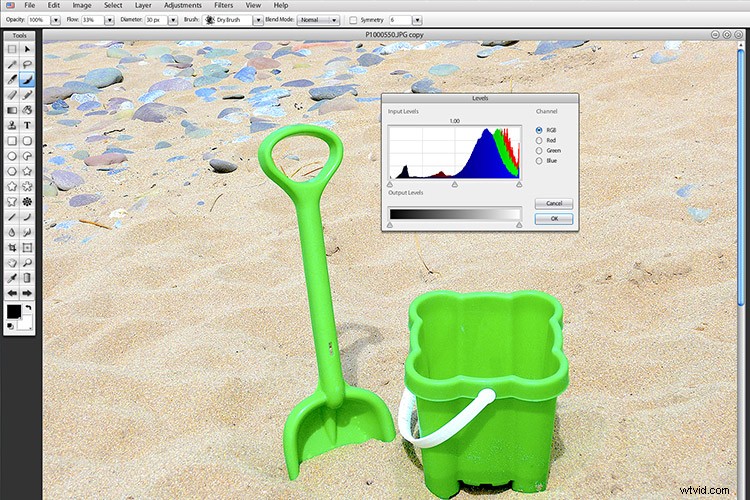Enable the Symmetry checkbox
The image size is (750, 500).
353,20
